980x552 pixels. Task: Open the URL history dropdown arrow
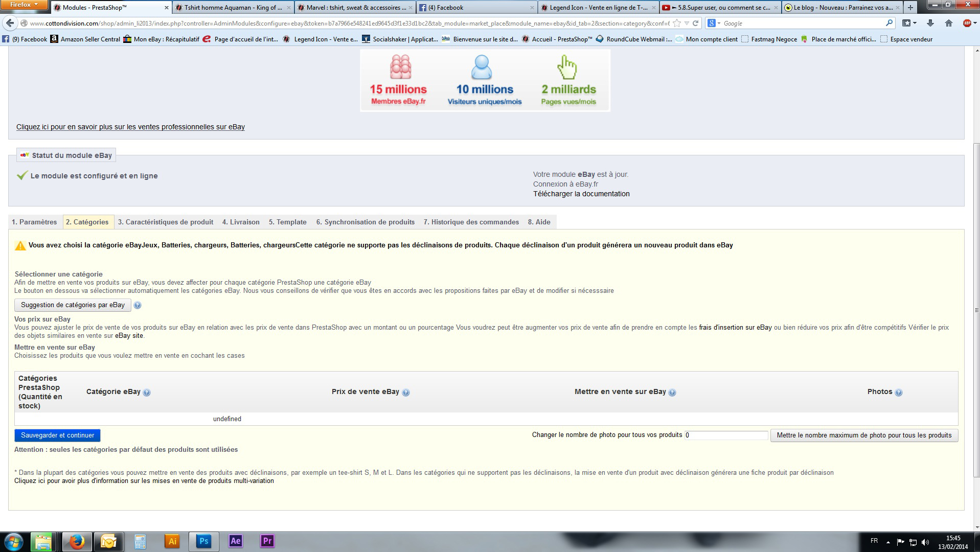tap(687, 23)
